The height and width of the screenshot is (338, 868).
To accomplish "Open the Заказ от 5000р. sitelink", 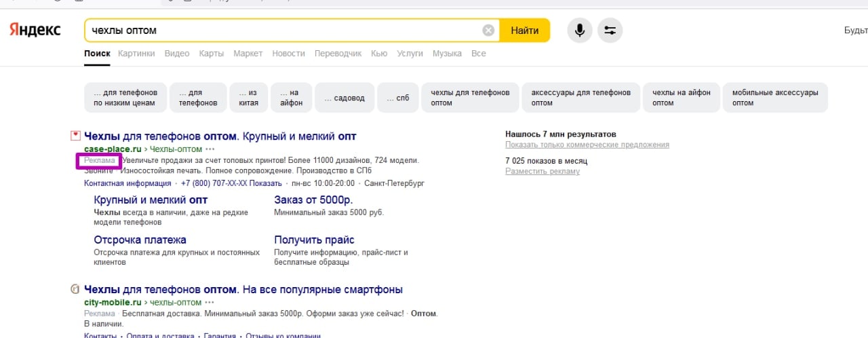I will pyautogui.click(x=313, y=200).
